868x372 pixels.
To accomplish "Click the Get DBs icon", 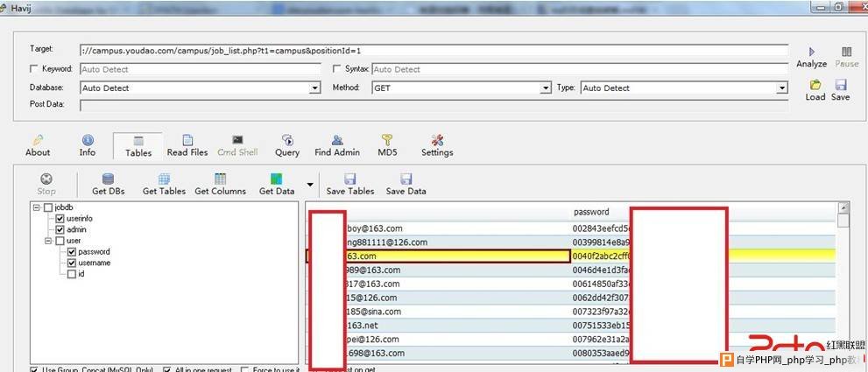I will pyautogui.click(x=108, y=179).
